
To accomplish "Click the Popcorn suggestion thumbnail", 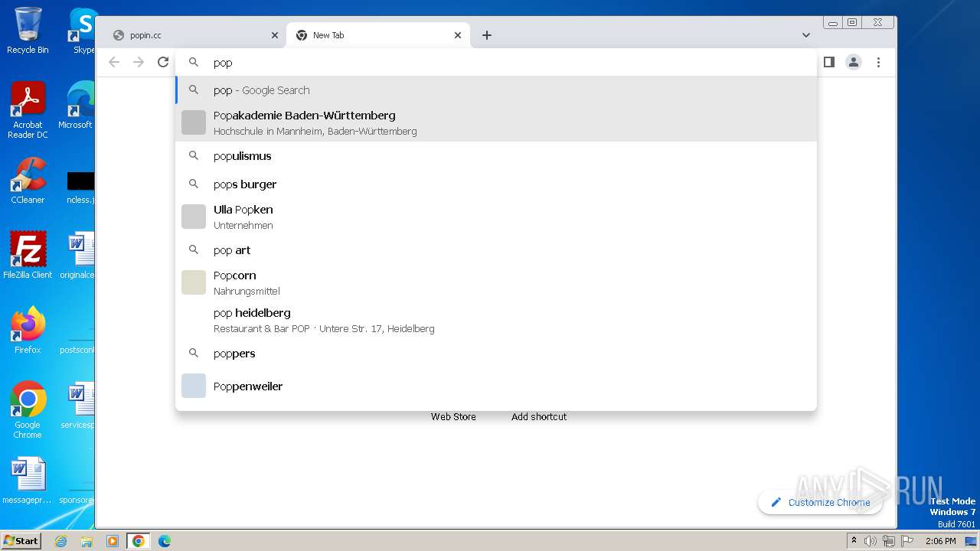I will click(x=194, y=282).
